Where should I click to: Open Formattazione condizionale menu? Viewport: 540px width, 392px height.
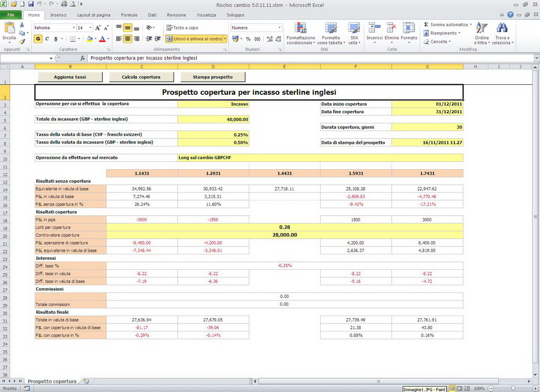[x=301, y=33]
